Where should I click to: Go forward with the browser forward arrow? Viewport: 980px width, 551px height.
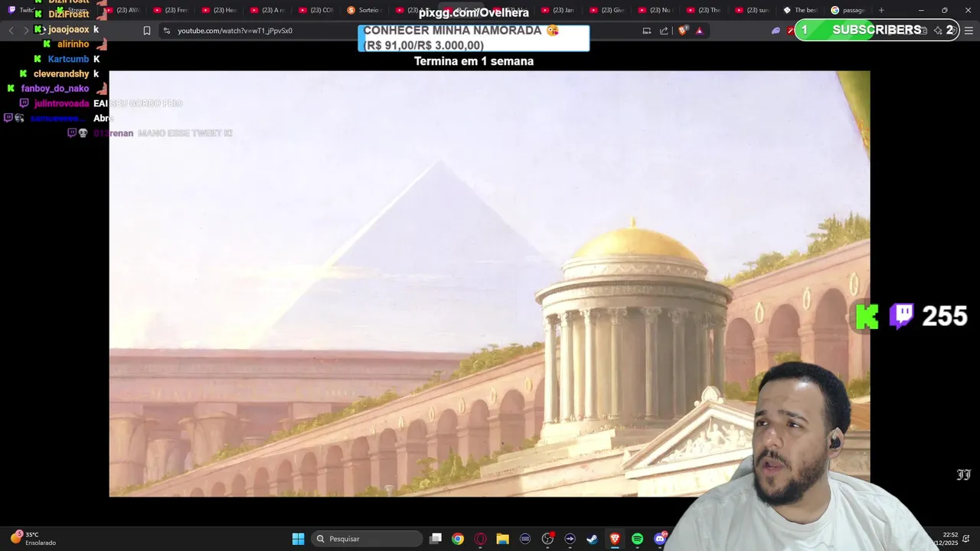(x=26, y=31)
